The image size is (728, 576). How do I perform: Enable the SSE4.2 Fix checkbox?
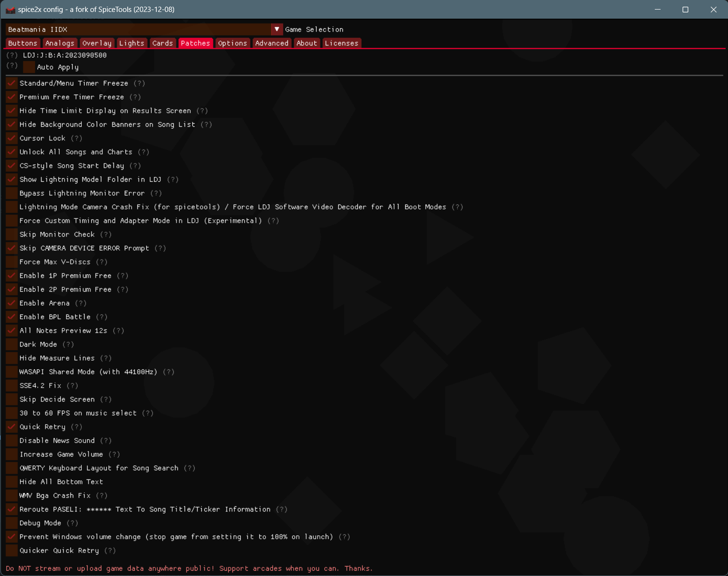[11, 386]
